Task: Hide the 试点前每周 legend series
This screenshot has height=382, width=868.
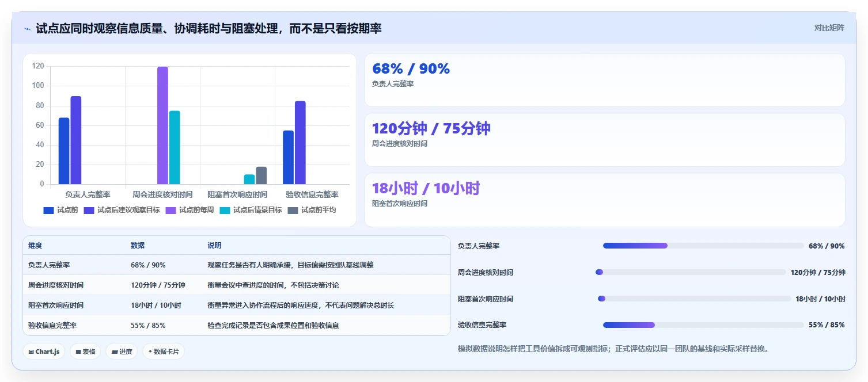Action: 190,210
